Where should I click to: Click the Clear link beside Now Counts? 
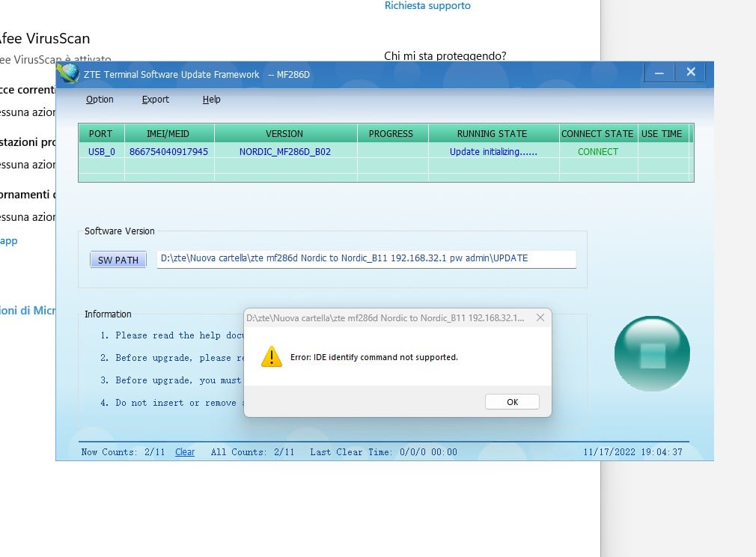tap(185, 452)
